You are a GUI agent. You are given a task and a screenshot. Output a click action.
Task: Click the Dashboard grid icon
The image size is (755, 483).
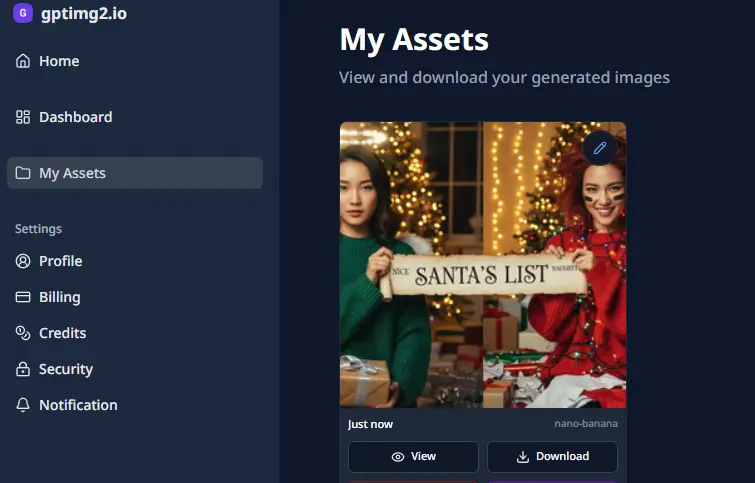click(x=23, y=117)
